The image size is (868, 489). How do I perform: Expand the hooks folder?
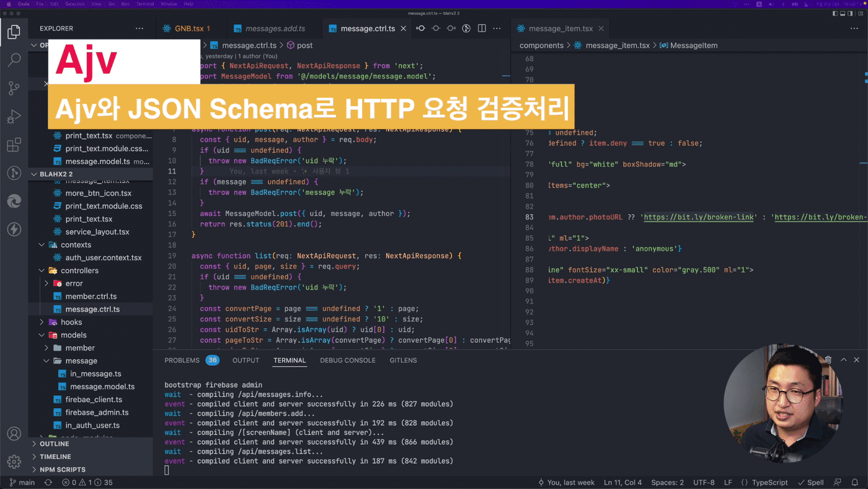[x=91, y=322]
